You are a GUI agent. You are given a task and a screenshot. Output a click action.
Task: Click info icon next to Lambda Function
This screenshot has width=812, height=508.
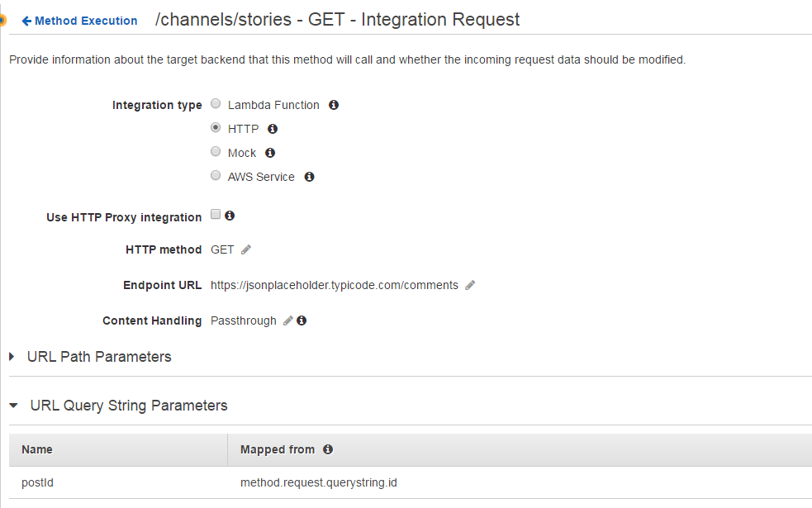click(334, 106)
